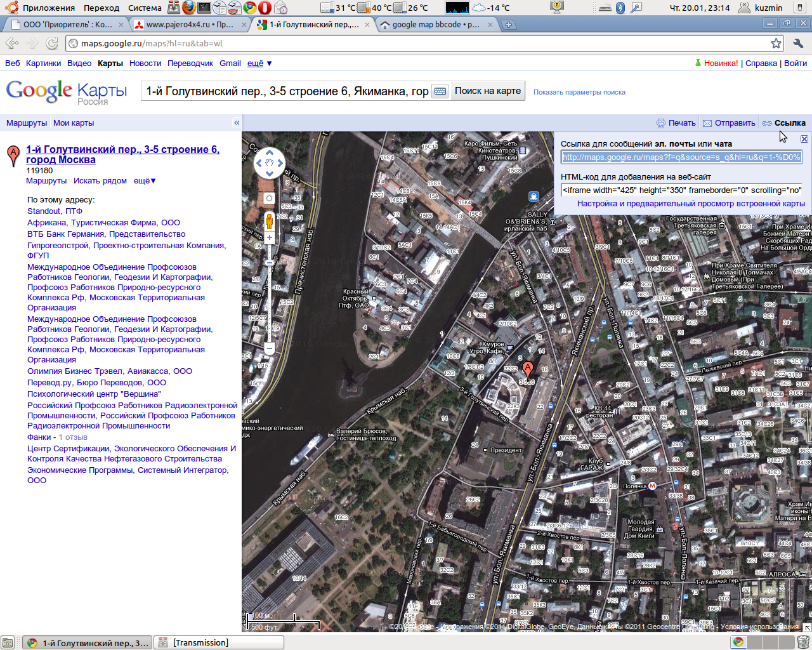This screenshot has width=812, height=650.
Task: Click the Street View pegman icon
Action: pyautogui.click(x=269, y=220)
